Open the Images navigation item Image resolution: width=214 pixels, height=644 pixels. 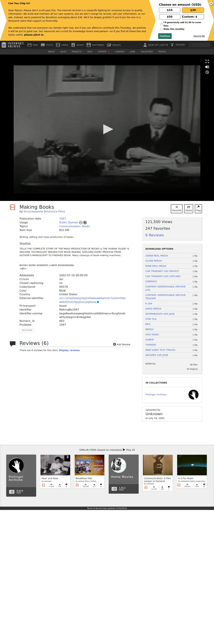(114, 45)
